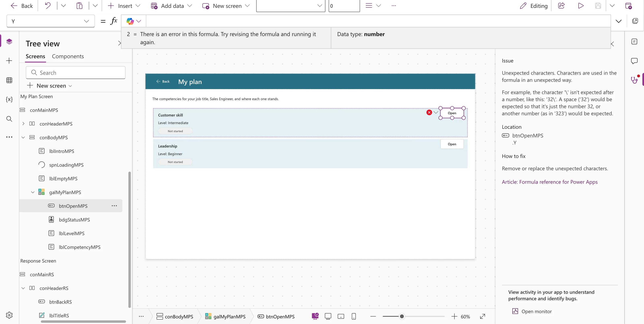
Task: Collapse the galMyPlanMPS gallery node
Action: [x=33, y=192]
